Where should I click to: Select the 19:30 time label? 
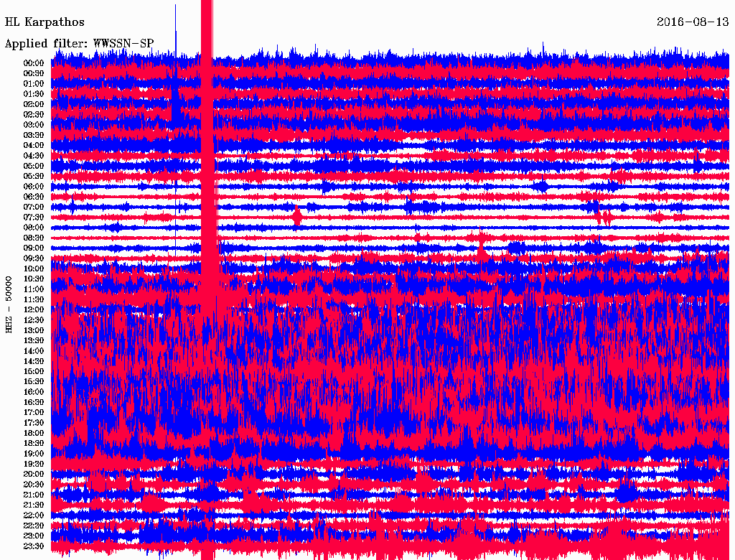pyautogui.click(x=34, y=464)
